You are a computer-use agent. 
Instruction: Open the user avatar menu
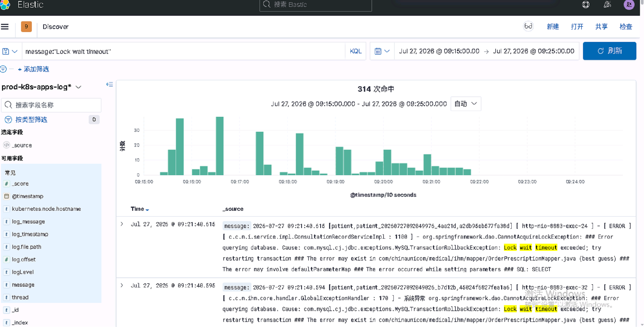click(x=629, y=5)
